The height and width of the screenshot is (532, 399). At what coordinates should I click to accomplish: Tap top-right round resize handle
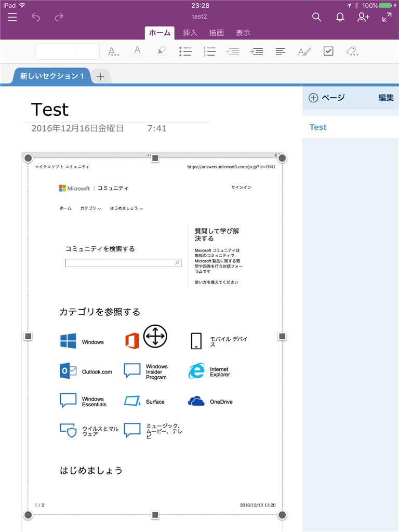[x=282, y=158]
